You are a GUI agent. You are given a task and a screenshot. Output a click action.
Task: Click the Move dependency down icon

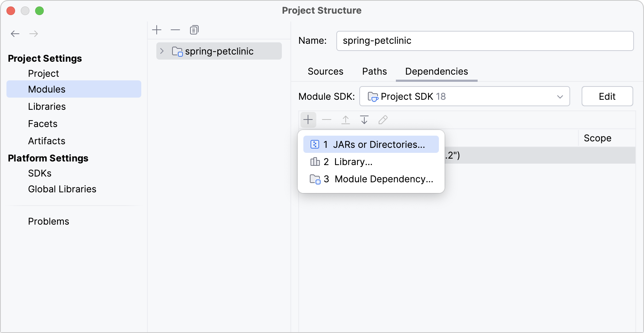[364, 119]
